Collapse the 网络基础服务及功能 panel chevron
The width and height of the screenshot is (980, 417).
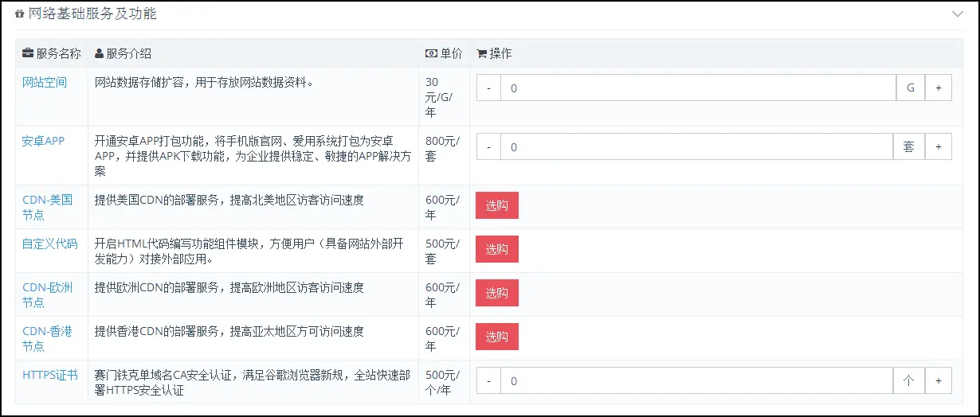[957, 14]
